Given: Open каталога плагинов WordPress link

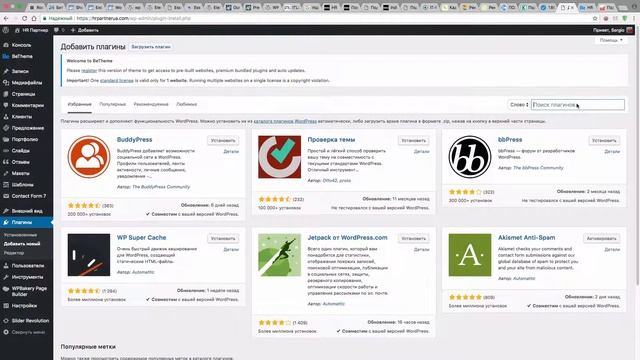Looking at the screenshot, I should click(x=285, y=121).
